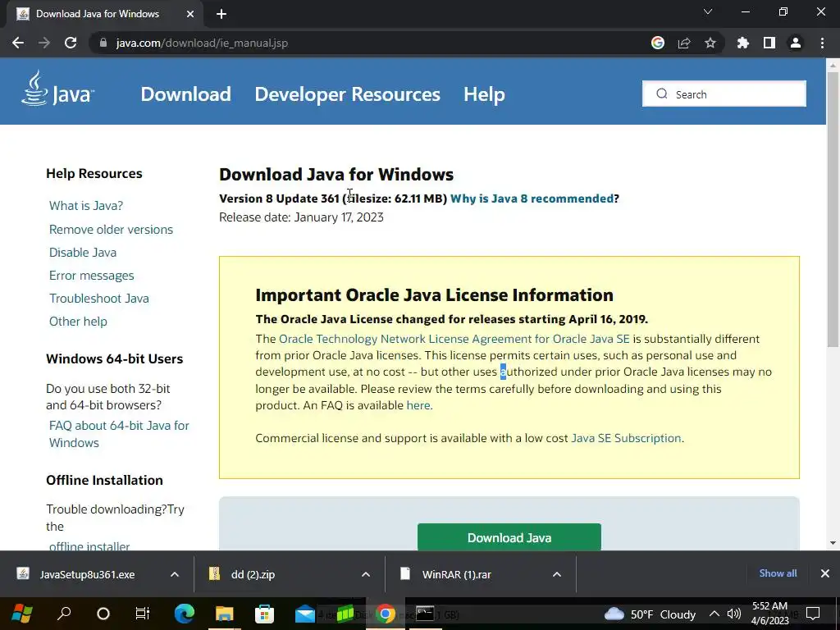Open the Windows Start menu
This screenshot has width=840, height=630.
(x=22, y=614)
